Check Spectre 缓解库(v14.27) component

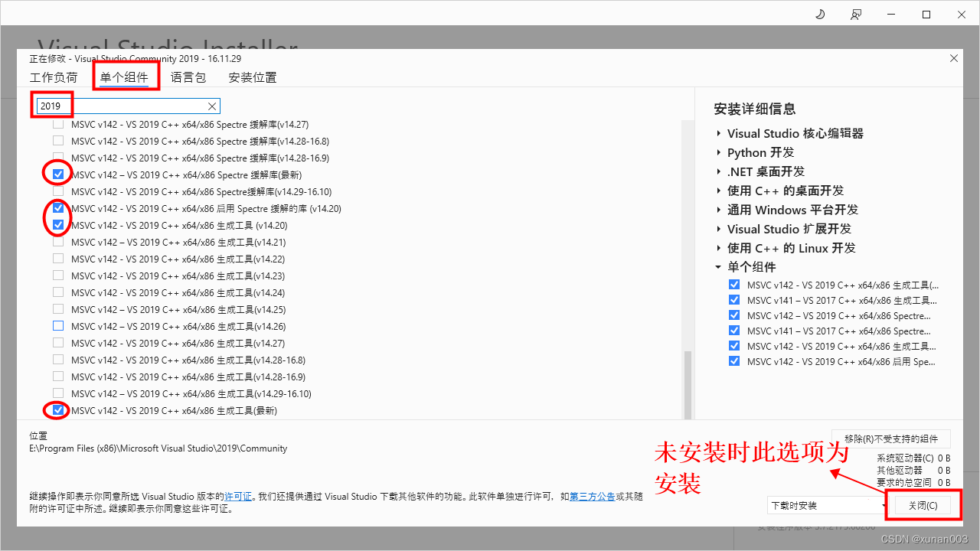click(58, 124)
